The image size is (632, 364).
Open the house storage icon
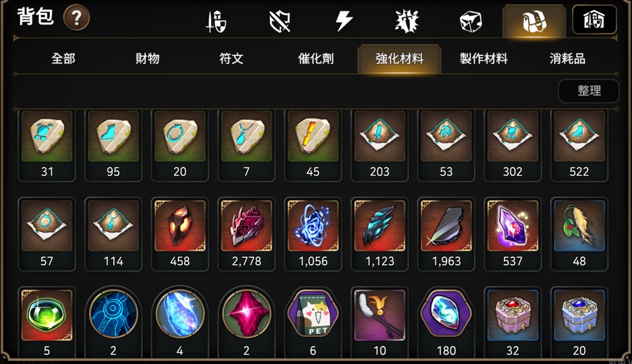tap(594, 20)
